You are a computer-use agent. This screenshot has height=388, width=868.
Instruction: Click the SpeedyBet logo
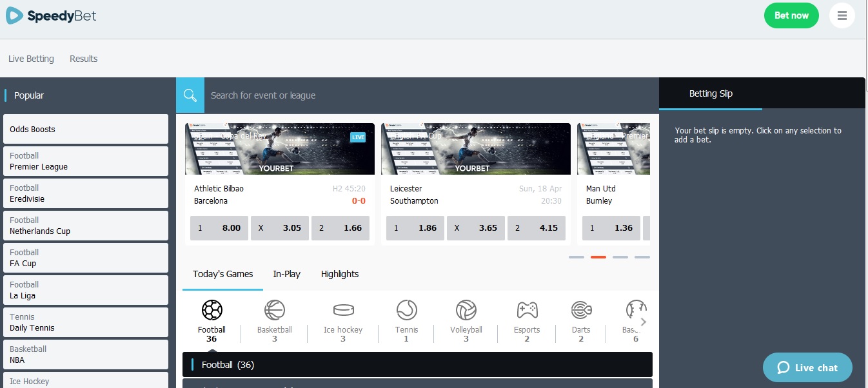click(x=51, y=15)
